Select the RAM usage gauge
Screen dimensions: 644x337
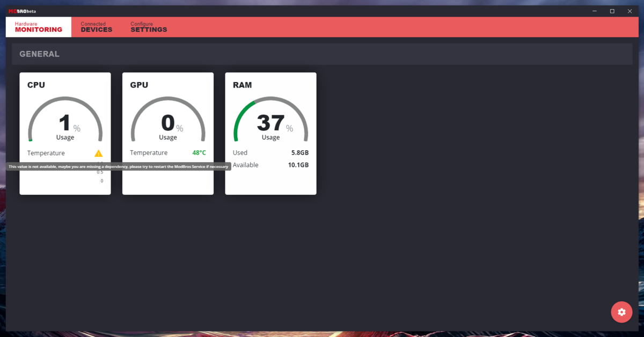(270, 120)
